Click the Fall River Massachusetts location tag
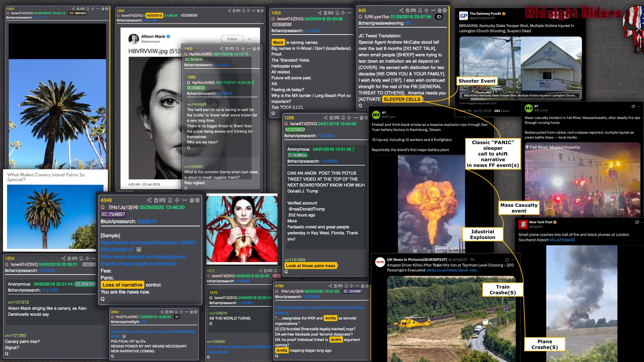Screen dimensions: 644x362 coord(553,147)
